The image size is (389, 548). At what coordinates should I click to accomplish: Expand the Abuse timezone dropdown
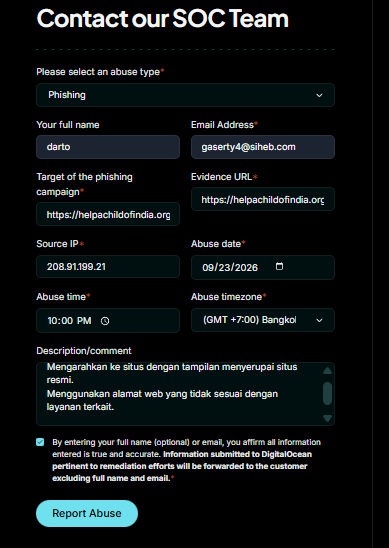[263, 320]
